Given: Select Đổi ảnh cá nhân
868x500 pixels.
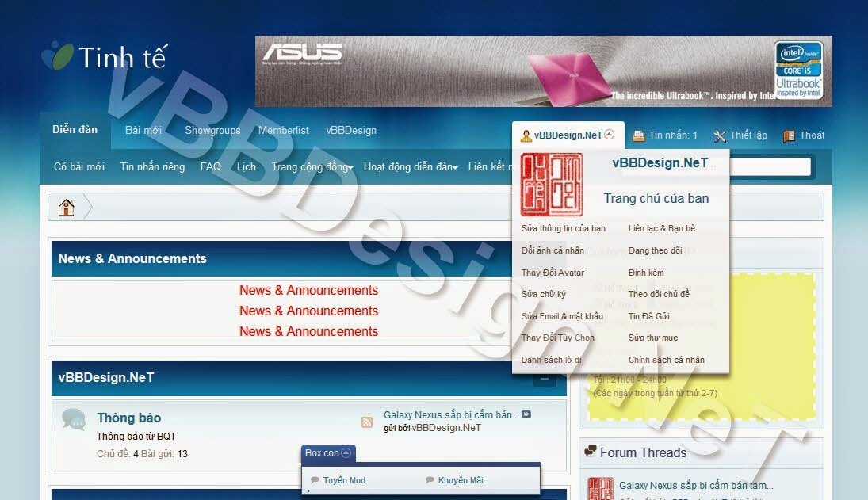Looking at the screenshot, I should tap(553, 250).
